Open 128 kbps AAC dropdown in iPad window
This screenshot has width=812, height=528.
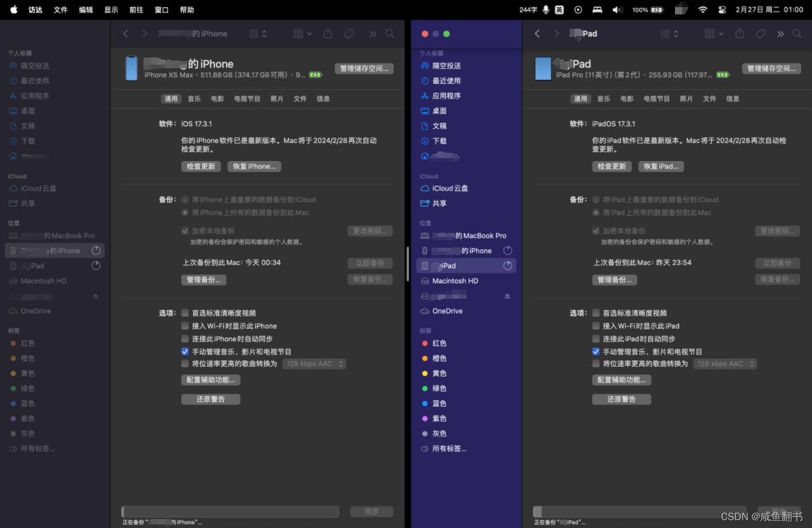[x=725, y=364]
